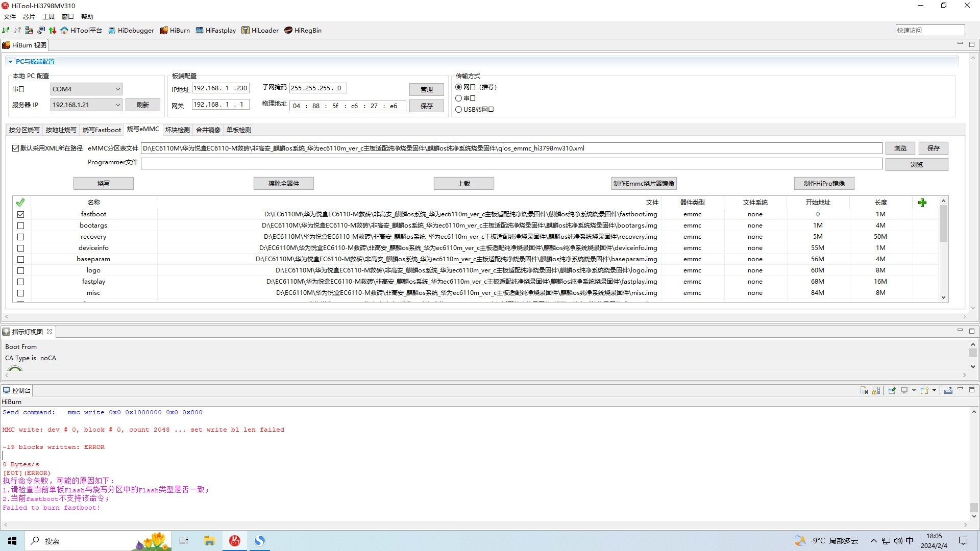980x551 pixels.
Task: Select the USB转网口 transfer mode radio
Action: coord(458,109)
